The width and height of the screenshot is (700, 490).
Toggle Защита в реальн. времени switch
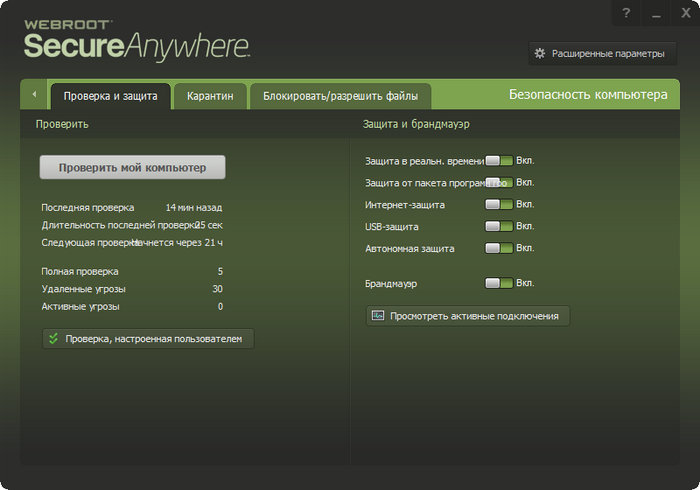[499, 161]
